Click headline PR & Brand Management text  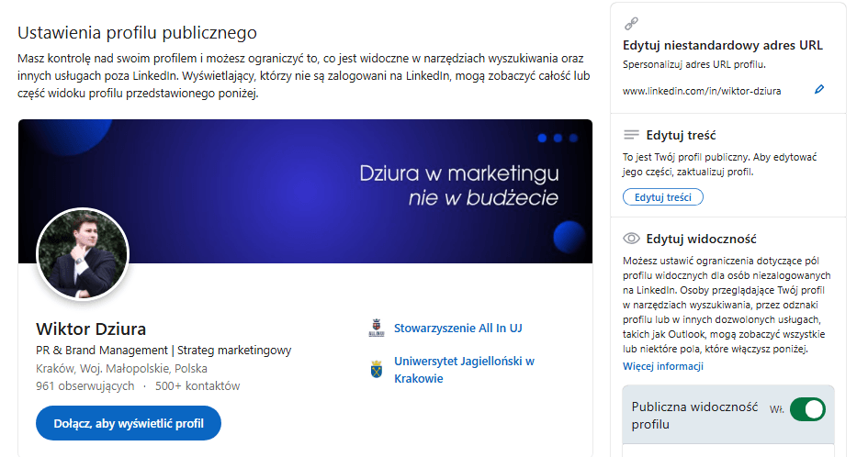click(x=163, y=351)
